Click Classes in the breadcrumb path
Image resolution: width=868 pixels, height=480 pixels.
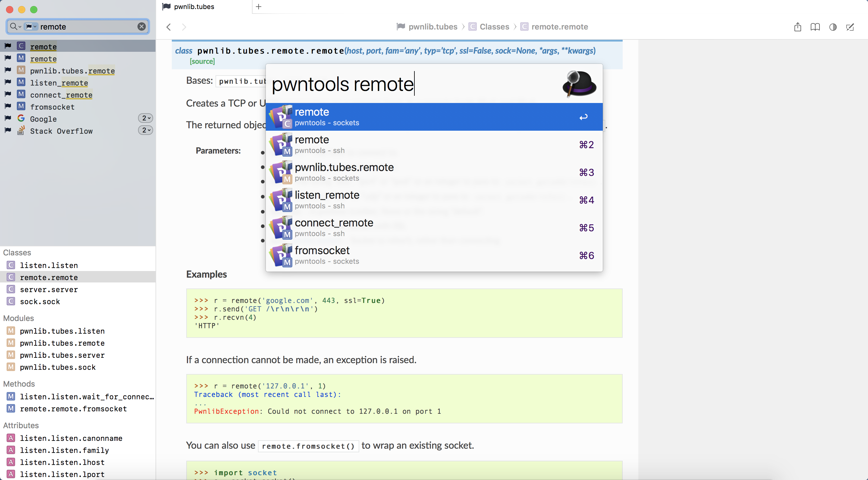click(494, 27)
